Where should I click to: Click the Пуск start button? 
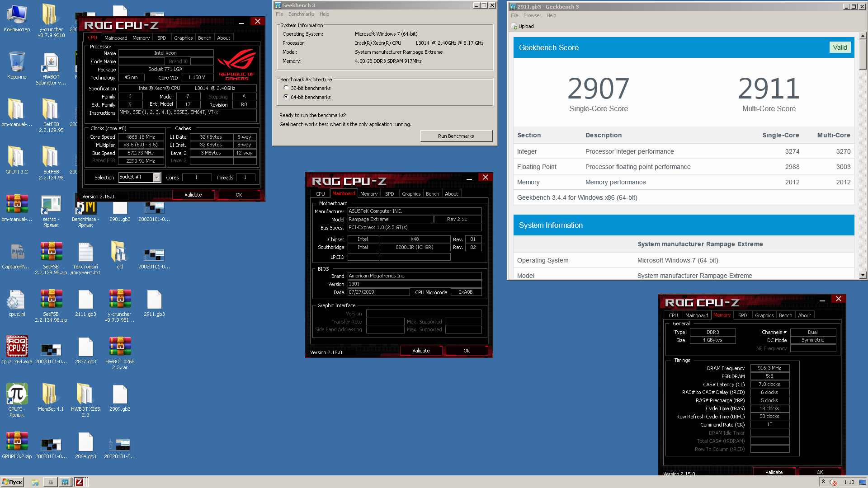tap(12, 482)
